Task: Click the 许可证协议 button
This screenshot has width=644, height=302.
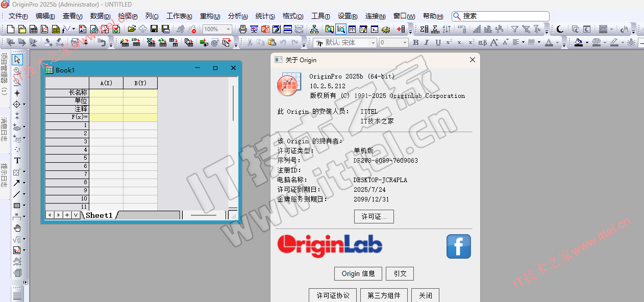Action: [333, 295]
